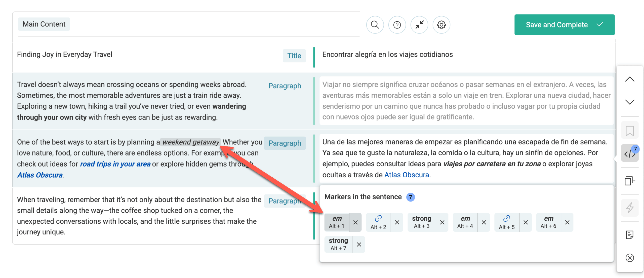Select the copy segment icon in the sidebar
This screenshot has height=278, width=644.
630,181
